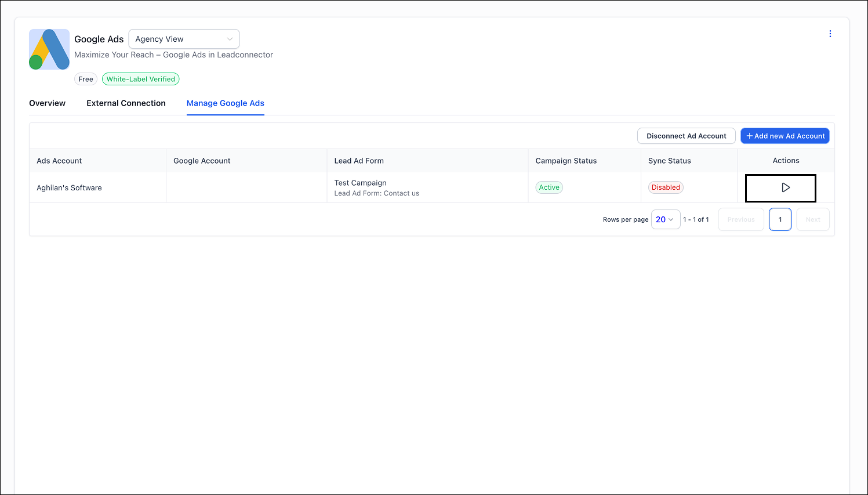Select page 1 in pagination
Image resolution: width=868 pixels, height=495 pixels.
(x=780, y=219)
